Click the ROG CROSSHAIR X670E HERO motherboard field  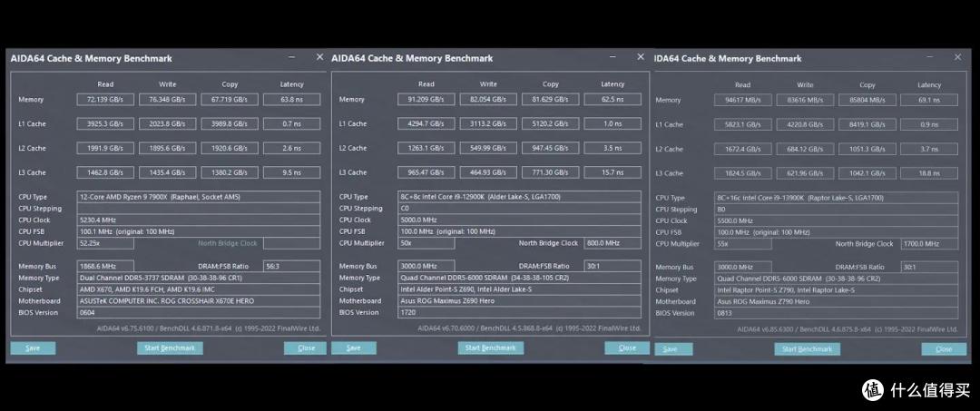pos(199,300)
